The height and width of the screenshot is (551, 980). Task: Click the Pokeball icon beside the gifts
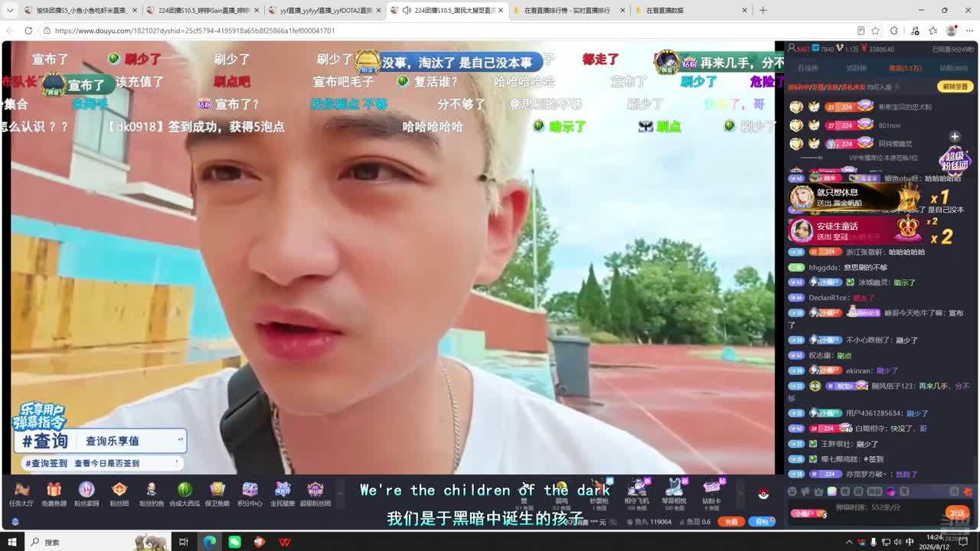[x=763, y=494]
